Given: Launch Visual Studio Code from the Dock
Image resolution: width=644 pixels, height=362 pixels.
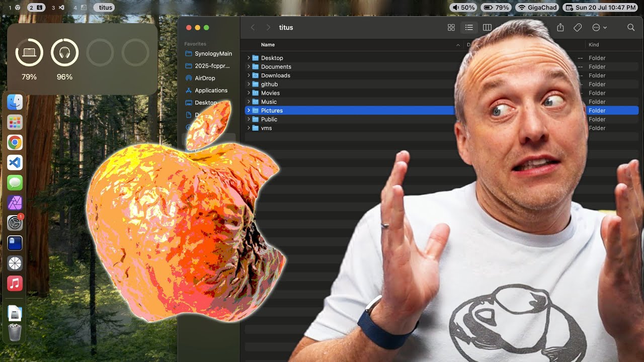Looking at the screenshot, I should [15, 163].
